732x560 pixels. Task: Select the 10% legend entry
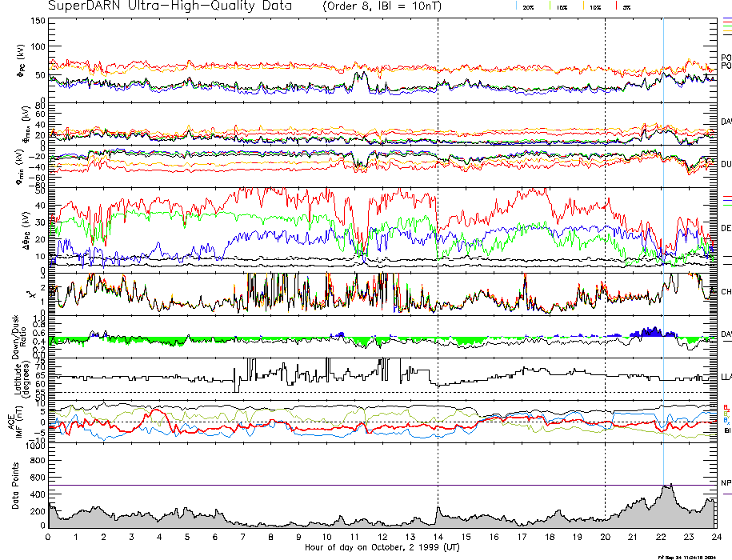(594, 6)
